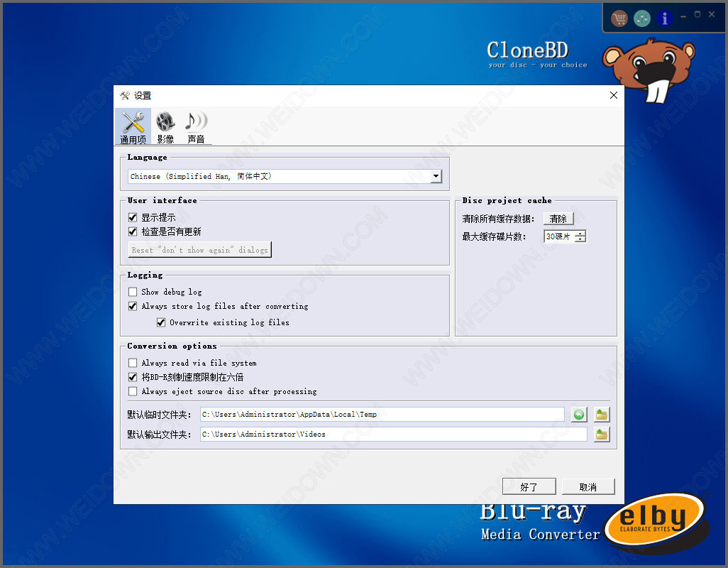Open the Language dropdown list
The image size is (728, 568).
point(436,176)
